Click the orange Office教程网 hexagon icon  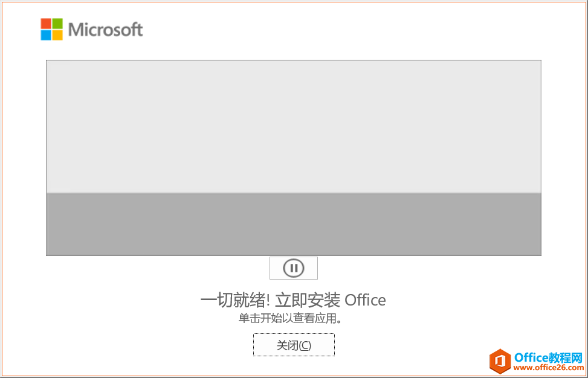point(502,361)
